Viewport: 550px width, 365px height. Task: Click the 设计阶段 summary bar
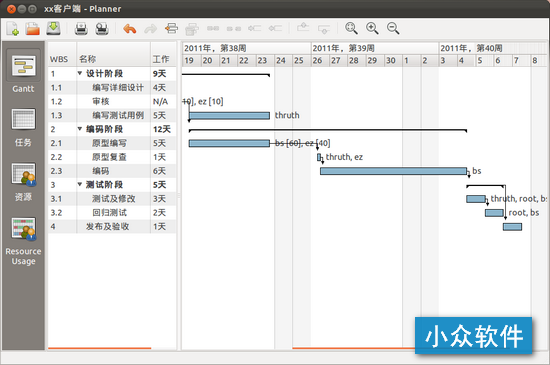[226, 75]
